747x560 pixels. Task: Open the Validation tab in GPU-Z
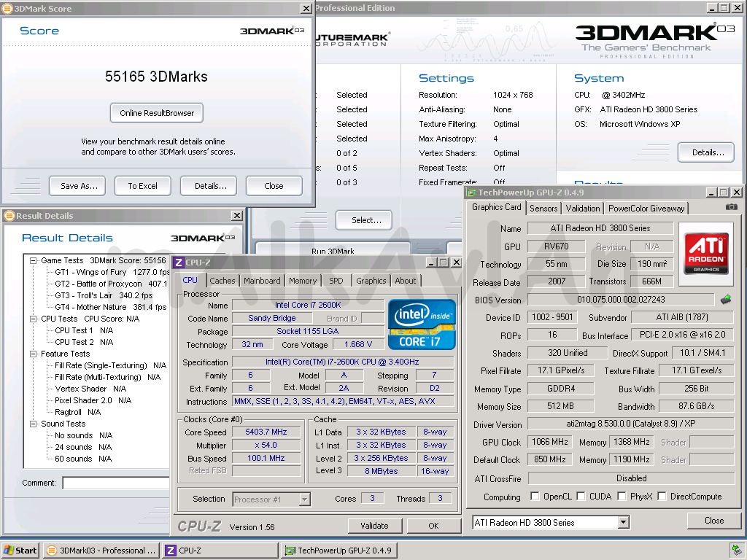pos(583,209)
